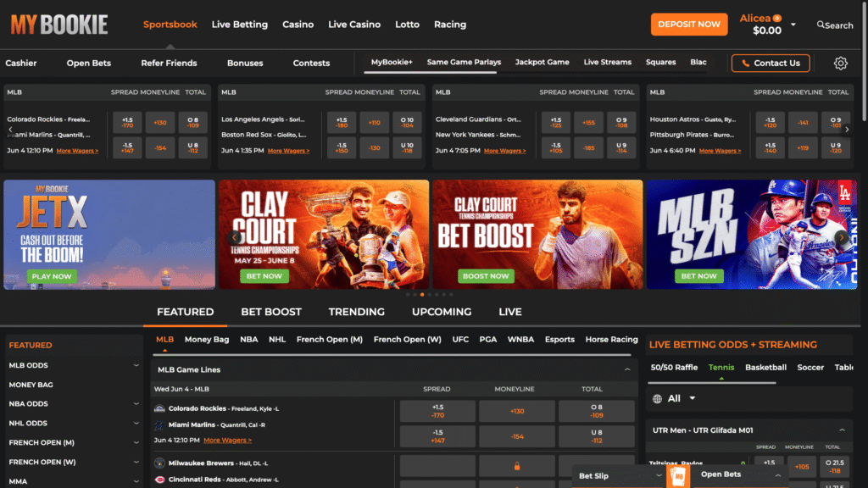Slide top odds strip to the right
868x488 pixels.
(x=847, y=130)
